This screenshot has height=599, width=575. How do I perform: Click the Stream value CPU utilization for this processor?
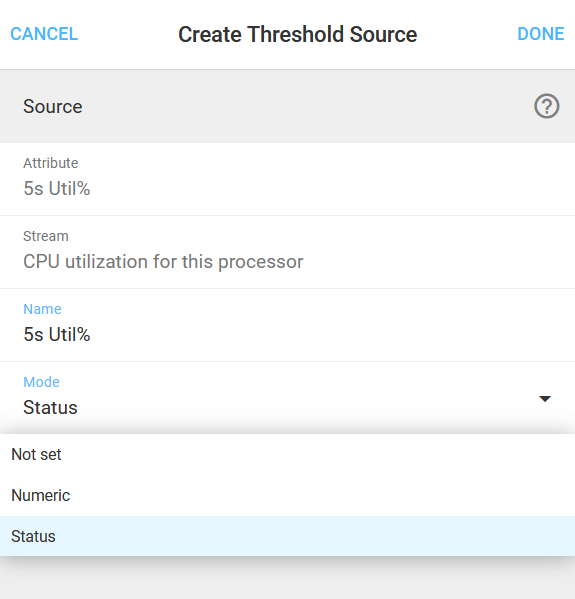click(x=163, y=262)
